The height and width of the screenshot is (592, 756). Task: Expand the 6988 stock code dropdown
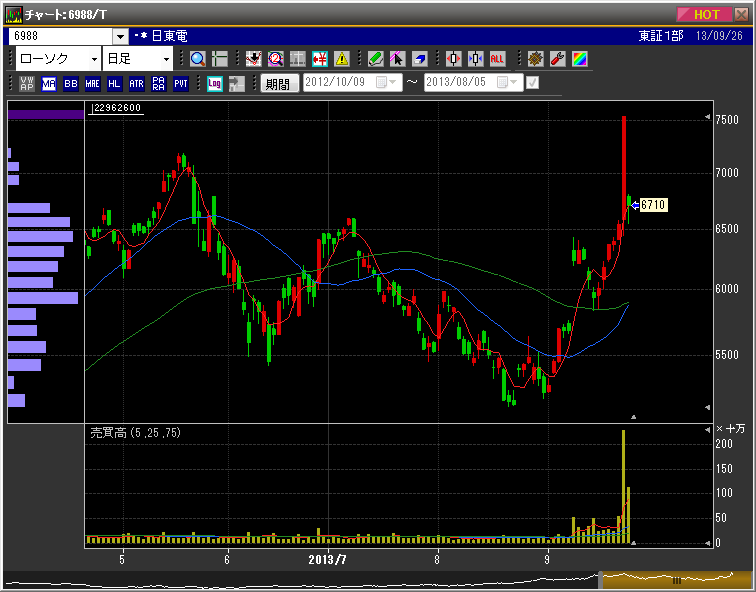(x=120, y=36)
